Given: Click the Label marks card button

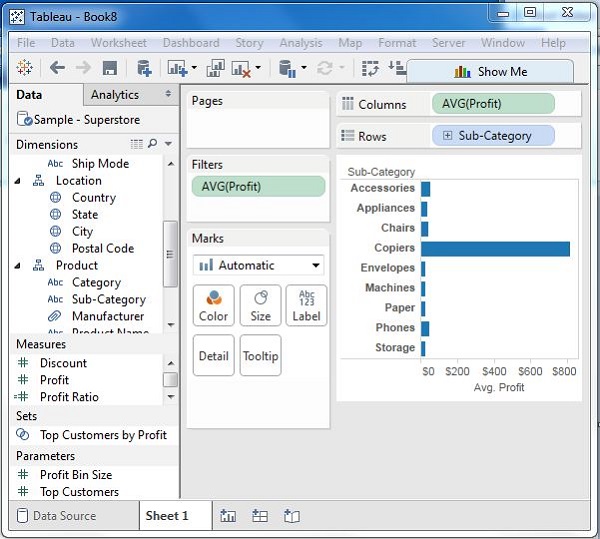Looking at the screenshot, I should [306, 305].
